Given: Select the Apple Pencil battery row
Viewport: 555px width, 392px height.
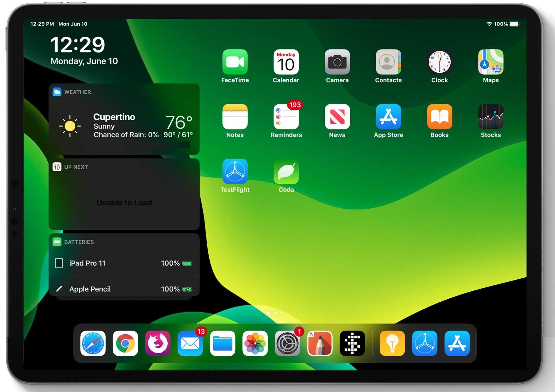Looking at the screenshot, I should click(x=124, y=289).
